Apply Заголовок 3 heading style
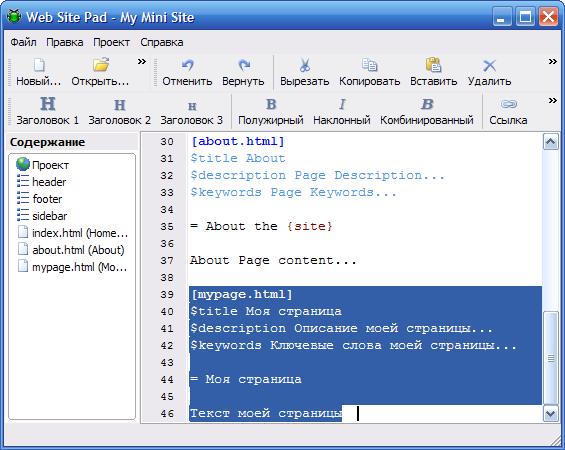This screenshot has width=565, height=450. click(192, 111)
